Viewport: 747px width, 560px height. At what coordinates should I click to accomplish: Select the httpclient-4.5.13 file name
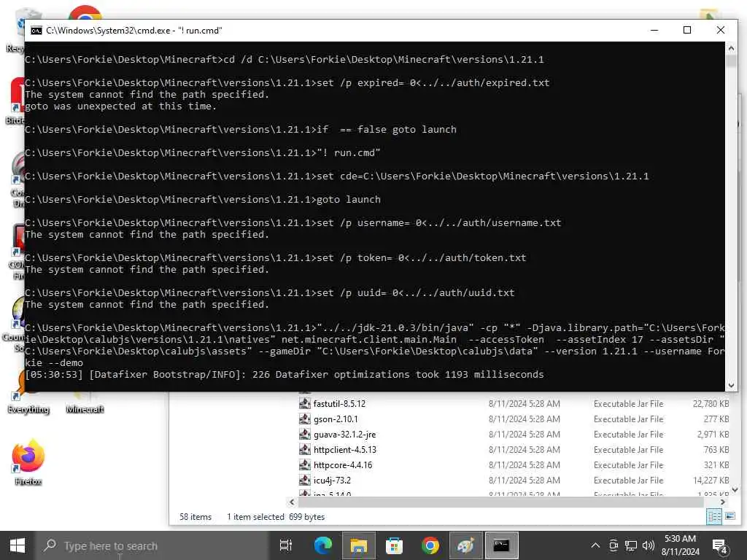coord(345,449)
